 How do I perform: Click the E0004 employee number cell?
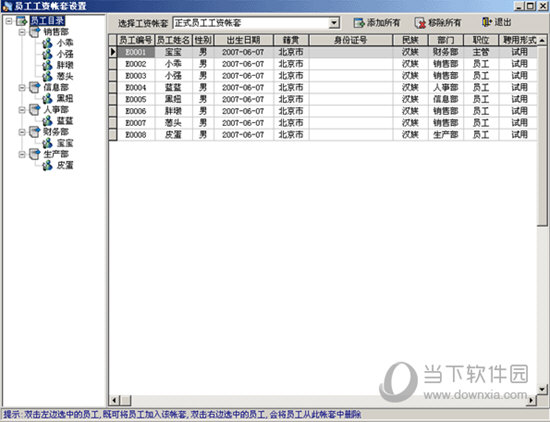(136, 88)
